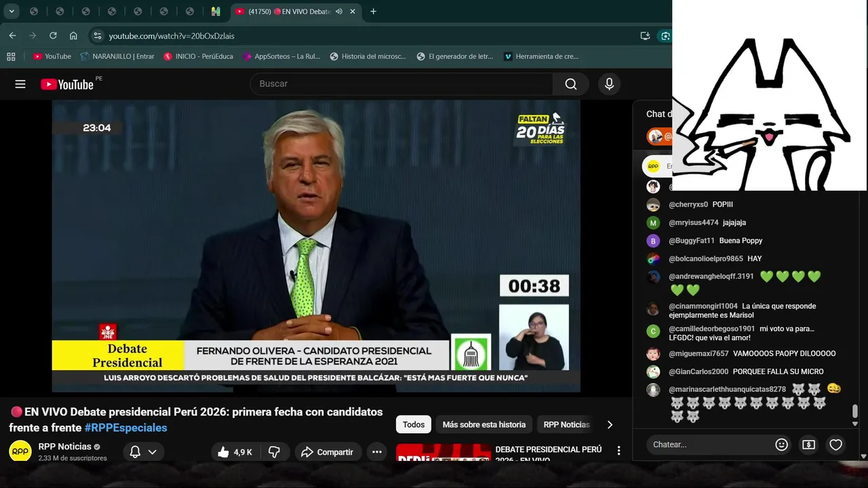Viewport: 868px width, 488px height.
Task: Start voice search with microphone icon
Action: click(x=609, y=84)
